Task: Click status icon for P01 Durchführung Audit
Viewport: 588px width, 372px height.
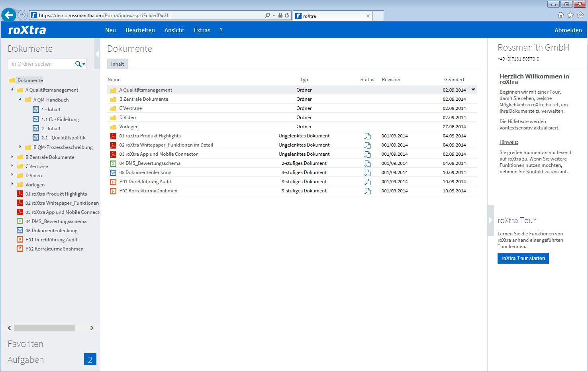Action: (367, 182)
